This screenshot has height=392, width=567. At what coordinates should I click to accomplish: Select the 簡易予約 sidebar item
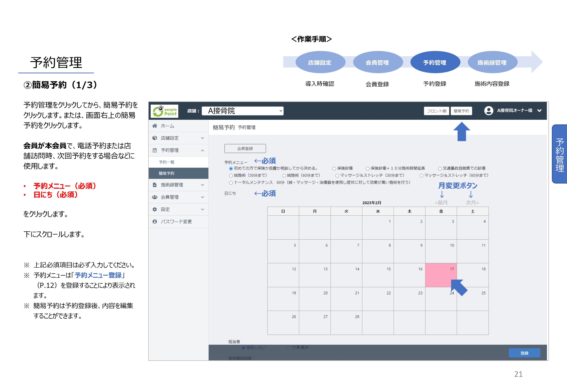(x=167, y=173)
